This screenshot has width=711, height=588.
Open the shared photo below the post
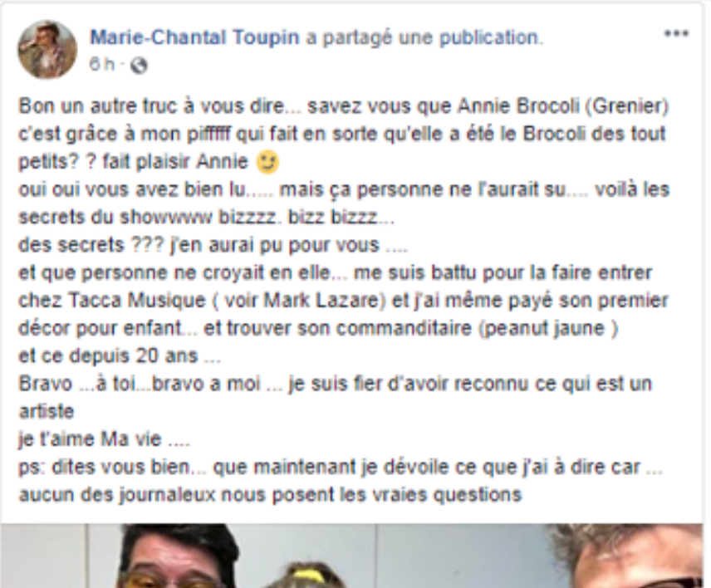click(x=352, y=556)
